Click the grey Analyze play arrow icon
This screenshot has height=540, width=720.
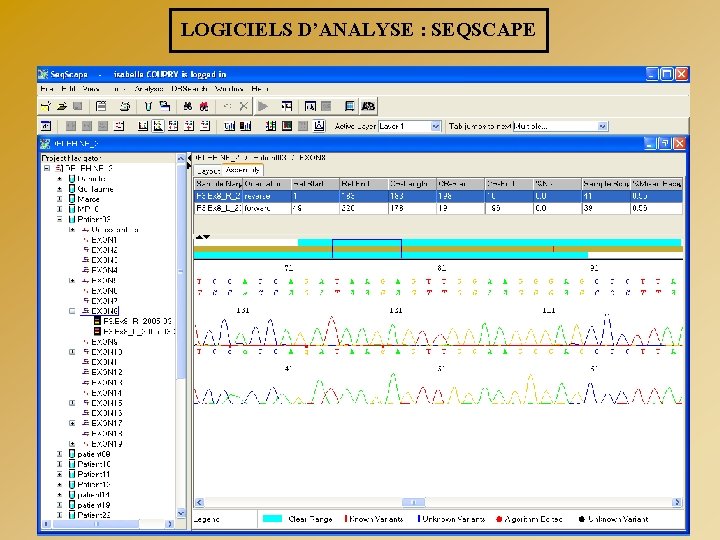point(263,107)
